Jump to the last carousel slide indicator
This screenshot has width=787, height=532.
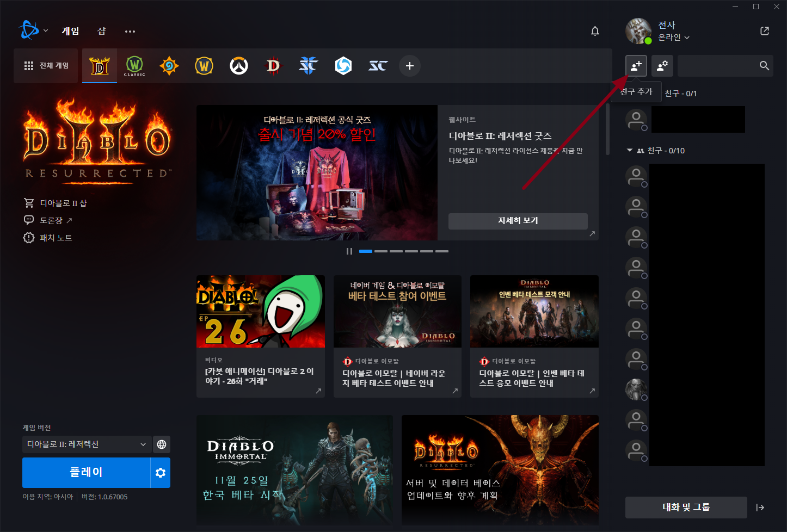(x=442, y=251)
